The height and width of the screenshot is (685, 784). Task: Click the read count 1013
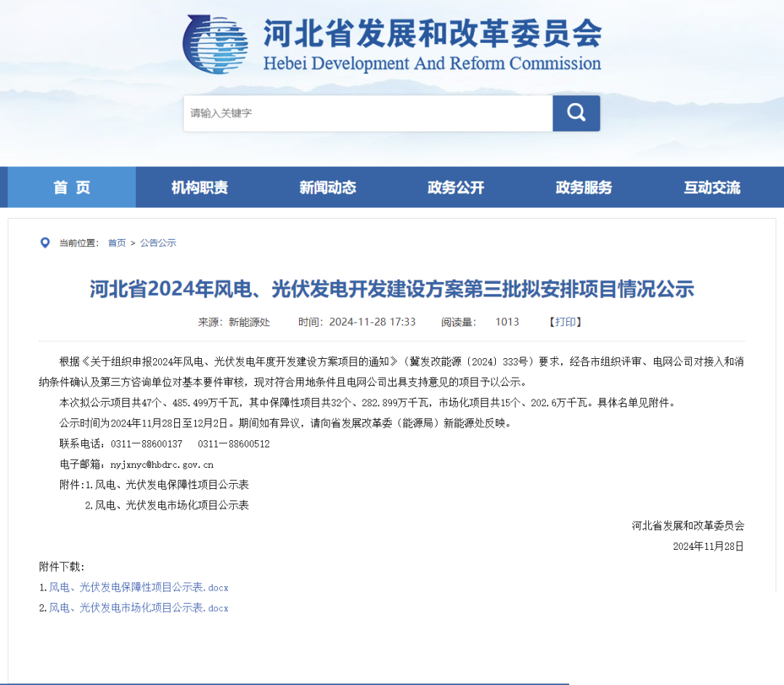[507, 322]
